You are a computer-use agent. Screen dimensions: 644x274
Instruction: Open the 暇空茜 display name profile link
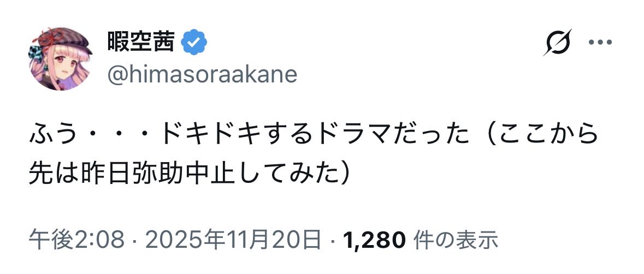(141, 42)
